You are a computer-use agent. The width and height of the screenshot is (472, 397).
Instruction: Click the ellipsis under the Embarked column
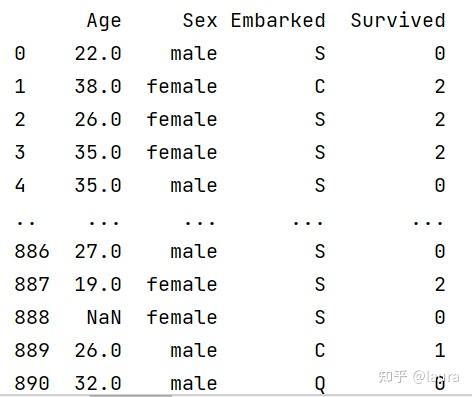(x=308, y=223)
